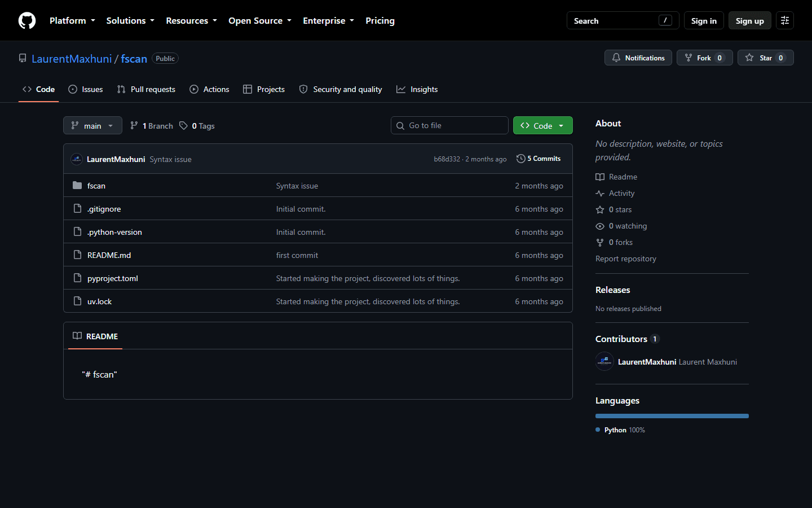
Task: Expand the Platform menu
Action: click(x=72, y=20)
